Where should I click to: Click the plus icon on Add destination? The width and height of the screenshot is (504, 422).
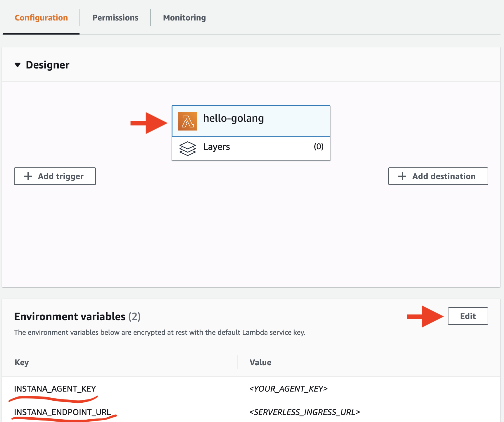pyautogui.click(x=402, y=176)
